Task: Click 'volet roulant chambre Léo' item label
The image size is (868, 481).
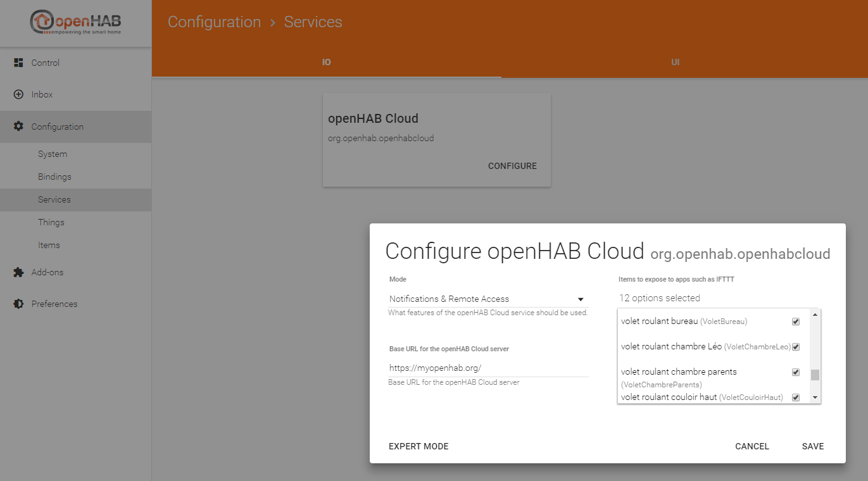Action: (671, 346)
